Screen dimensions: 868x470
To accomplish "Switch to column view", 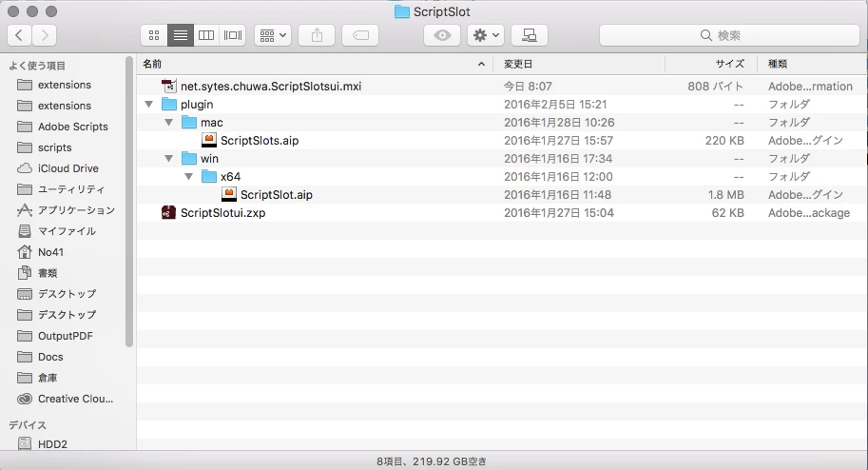I will pos(206,35).
